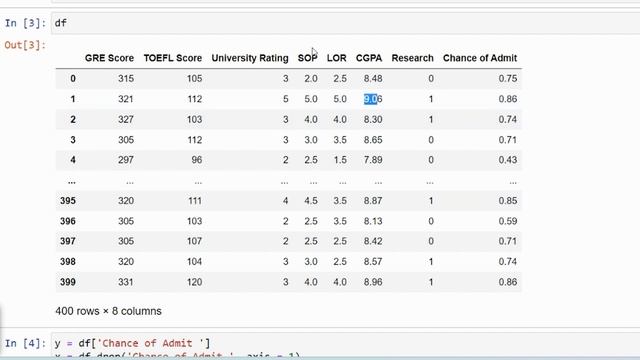Click the highlighted CGPA value 9.06
The width and height of the screenshot is (640, 360).
pyautogui.click(x=373, y=99)
